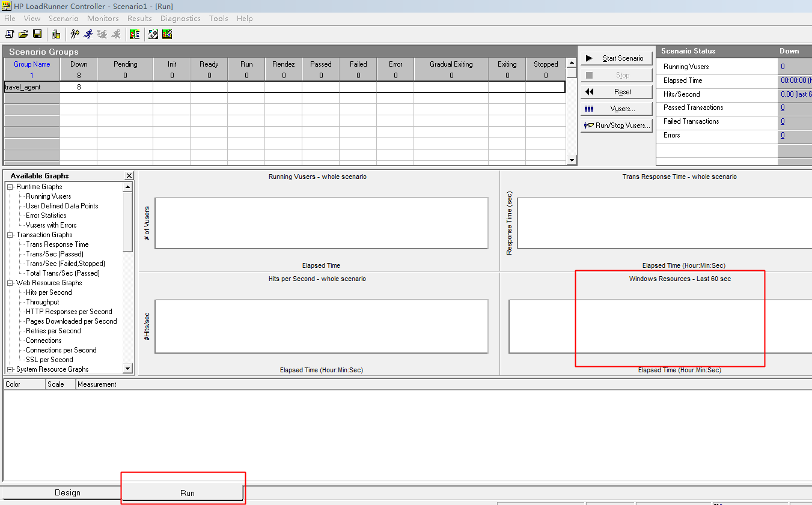Click the New Scenario toolbar icon
This screenshot has height=505, width=812.
[x=9, y=34]
